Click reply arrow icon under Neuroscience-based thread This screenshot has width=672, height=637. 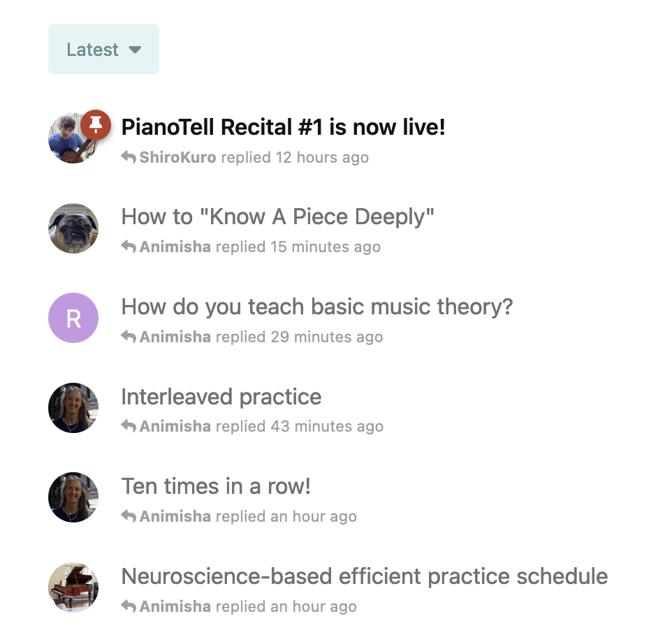(129, 607)
